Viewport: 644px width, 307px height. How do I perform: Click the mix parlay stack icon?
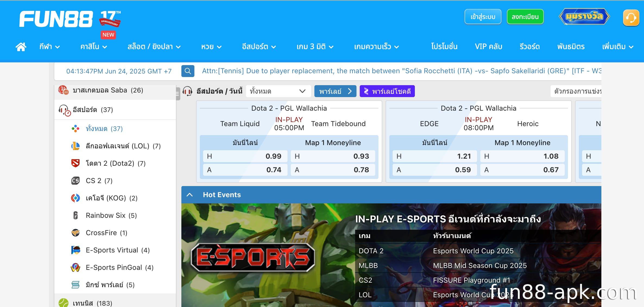[75, 285]
